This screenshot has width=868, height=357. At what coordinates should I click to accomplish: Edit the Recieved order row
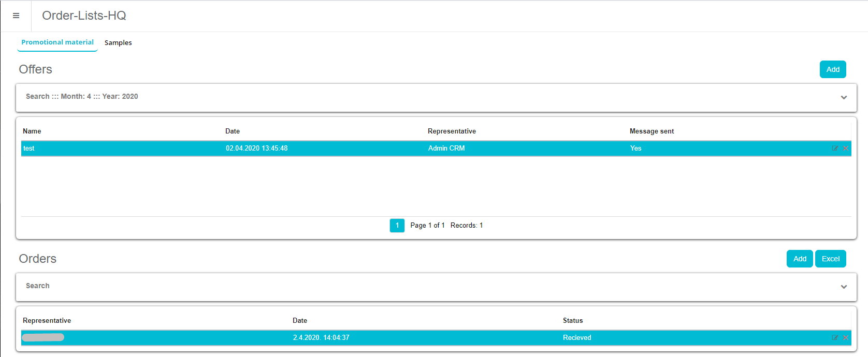835,338
